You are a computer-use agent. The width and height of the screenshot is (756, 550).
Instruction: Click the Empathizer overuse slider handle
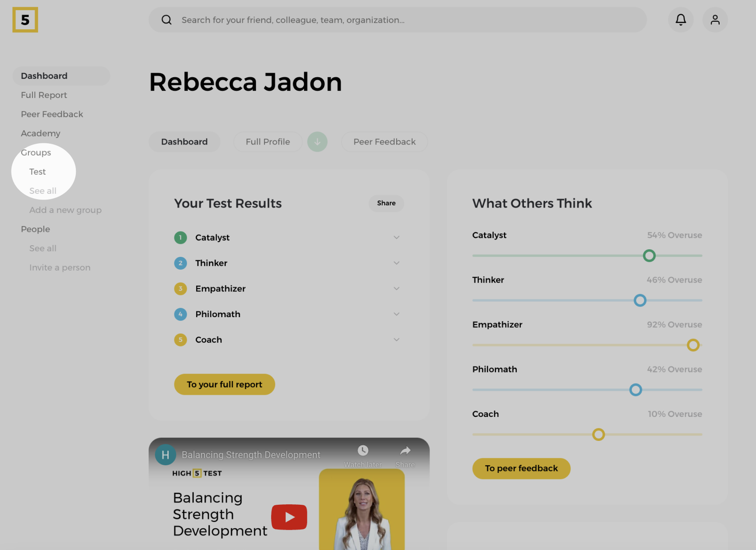point(693,345)
